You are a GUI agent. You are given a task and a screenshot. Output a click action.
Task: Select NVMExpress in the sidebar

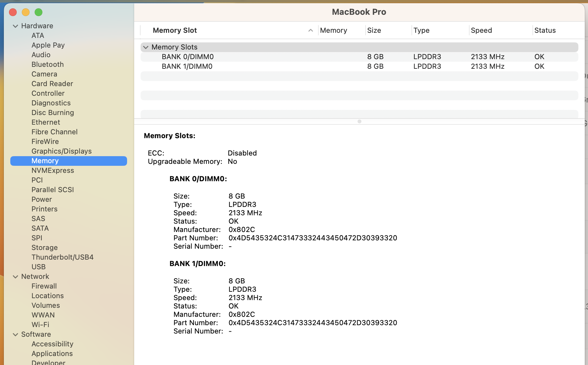point(53,171)
